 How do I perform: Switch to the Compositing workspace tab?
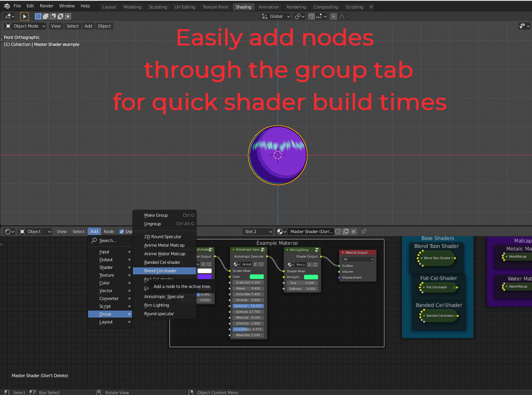[326, 7]
